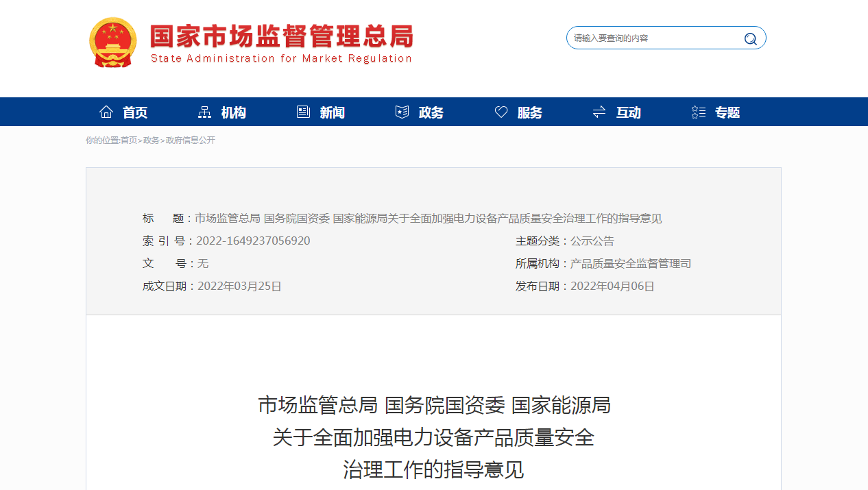This screenshot has width=868, height=490.
Task: Open the 政务 navigation menu item
Action: tap(431, 112)
